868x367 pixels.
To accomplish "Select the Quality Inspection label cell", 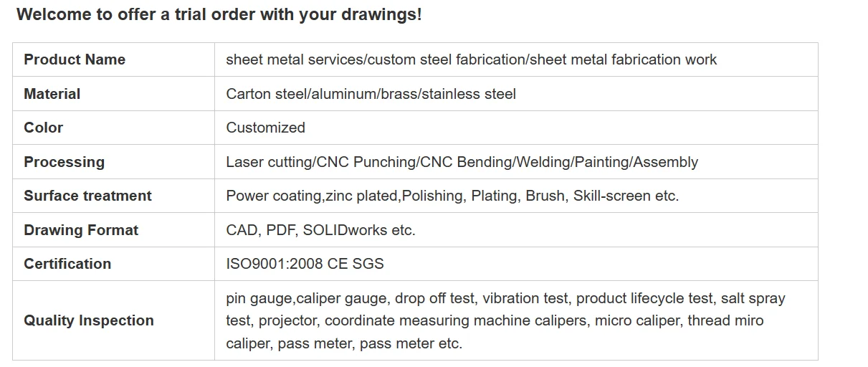I will 89,320.
